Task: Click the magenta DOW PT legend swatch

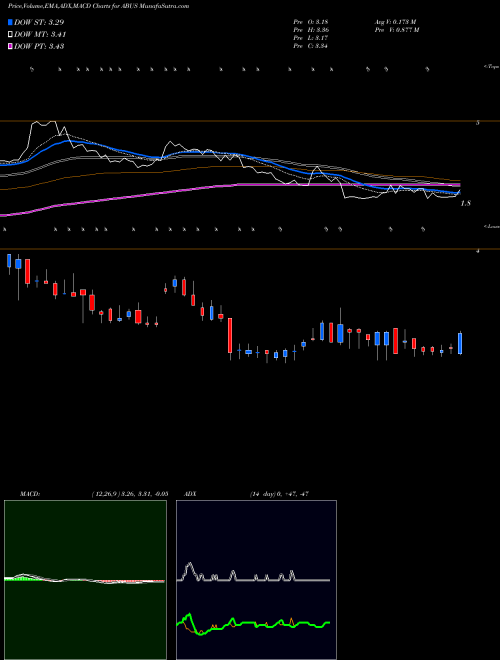Action: (10, 46)
